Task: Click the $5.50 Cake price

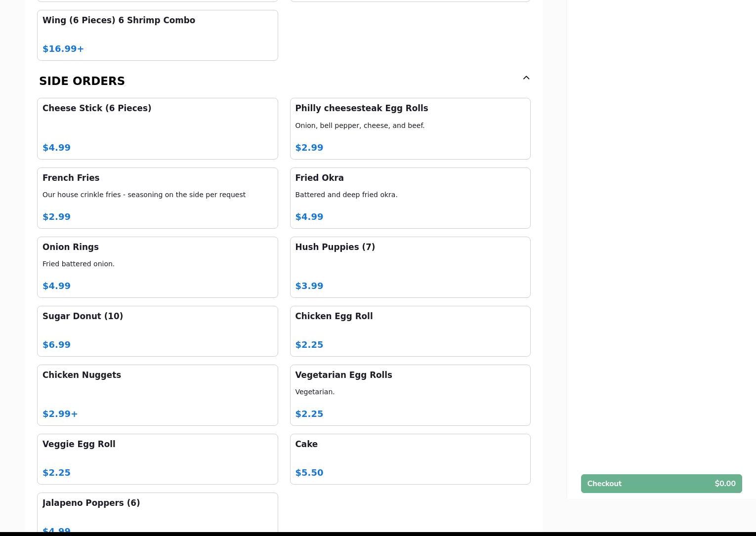Action: click(309, 473)
